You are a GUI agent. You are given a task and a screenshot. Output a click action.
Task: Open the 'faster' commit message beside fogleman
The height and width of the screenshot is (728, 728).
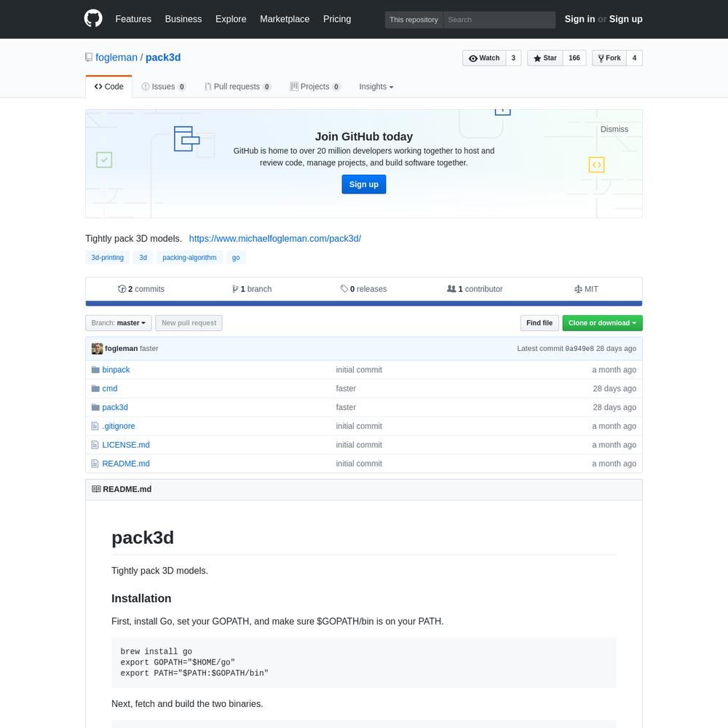point(149,349)
